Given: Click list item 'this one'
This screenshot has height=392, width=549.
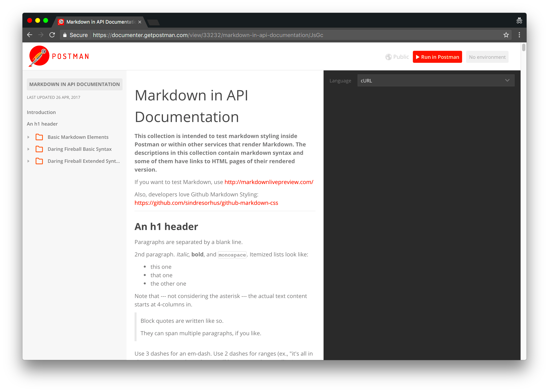Looking at the screenshot, I should pyautogui.click(x=161, y=267).
